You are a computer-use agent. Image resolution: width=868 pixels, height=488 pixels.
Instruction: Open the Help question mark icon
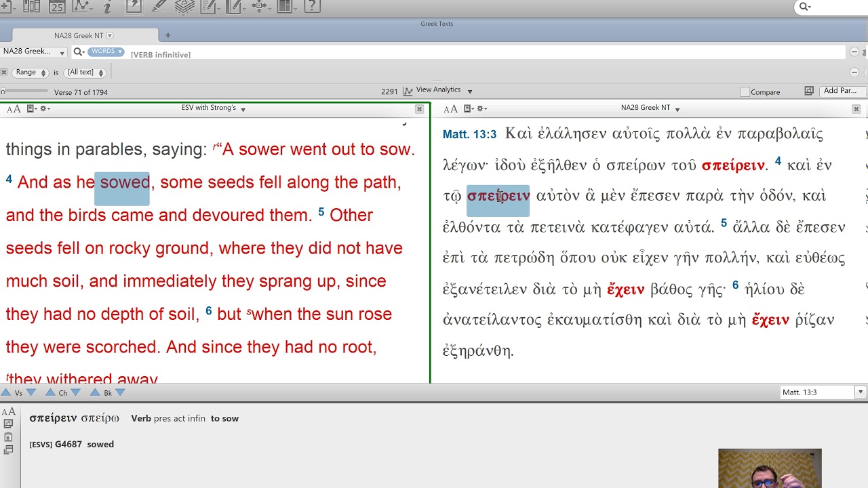[x=311, y=7]
